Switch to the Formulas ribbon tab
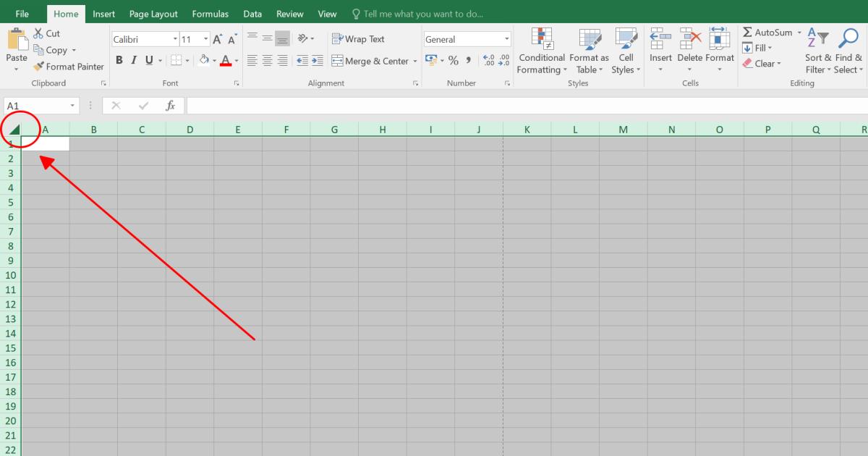Image resolution: width=868 pixels, height=456 pixels. click(x=210, y=13)
